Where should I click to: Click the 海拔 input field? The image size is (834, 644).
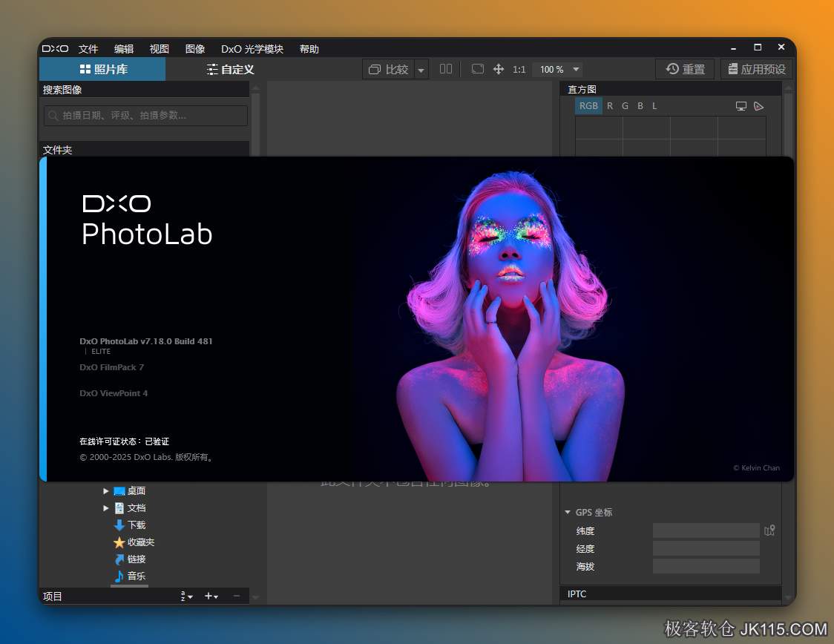[706, 566]
